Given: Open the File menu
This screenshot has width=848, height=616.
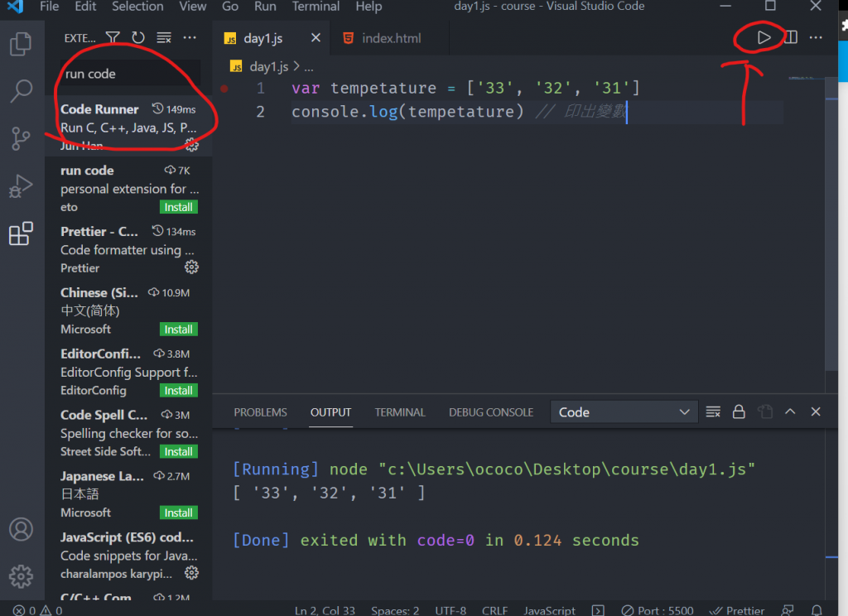Looking at the screenshot, I should click(x=49, y=7).
